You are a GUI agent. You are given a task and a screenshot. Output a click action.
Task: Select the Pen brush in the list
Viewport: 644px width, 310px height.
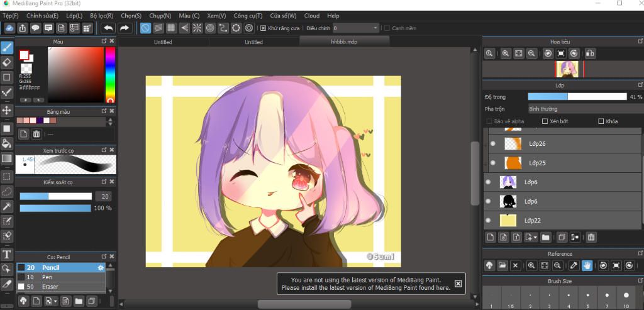point(61,277)
